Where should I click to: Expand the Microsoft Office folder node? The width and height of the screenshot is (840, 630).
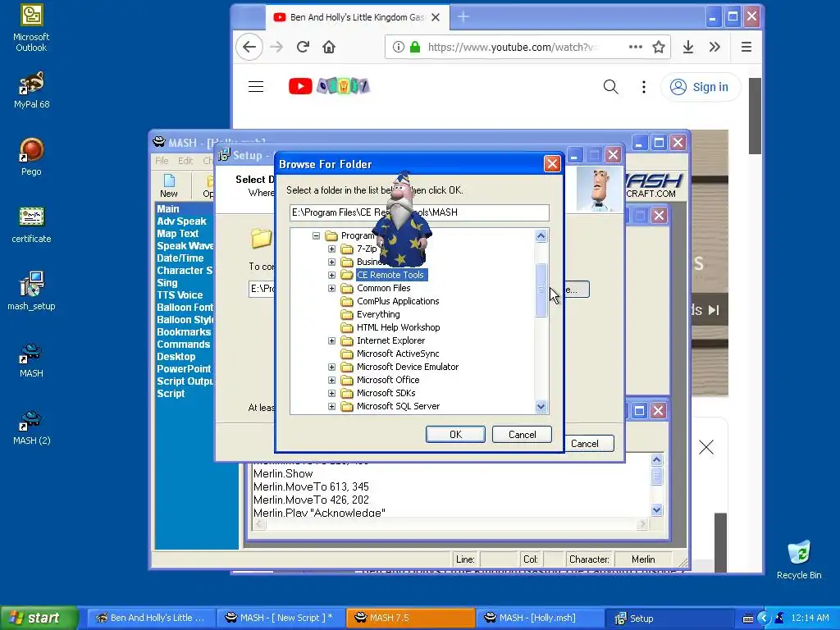[331, 380]
